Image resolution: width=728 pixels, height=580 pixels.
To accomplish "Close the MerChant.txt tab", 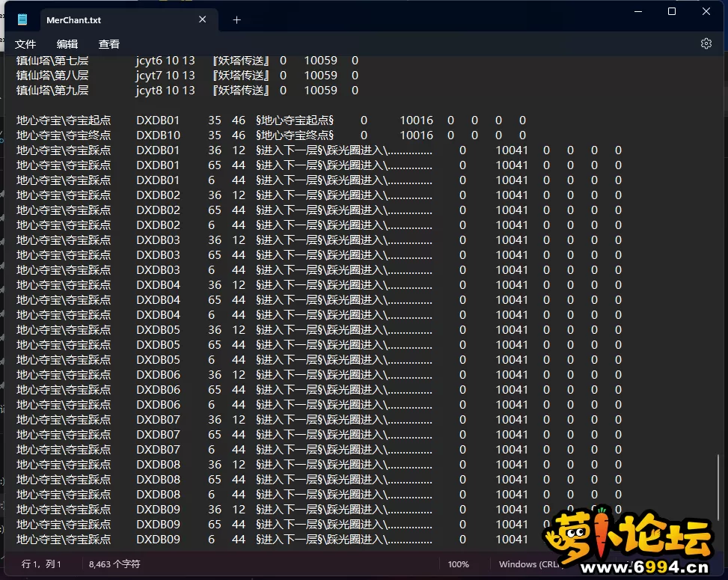I will (203, 19).
